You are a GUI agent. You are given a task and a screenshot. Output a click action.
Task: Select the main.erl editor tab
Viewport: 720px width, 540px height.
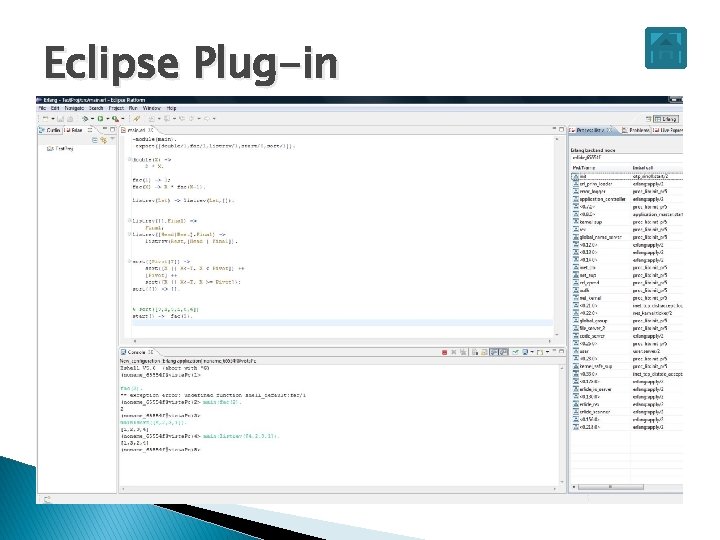tap(138, 130)
